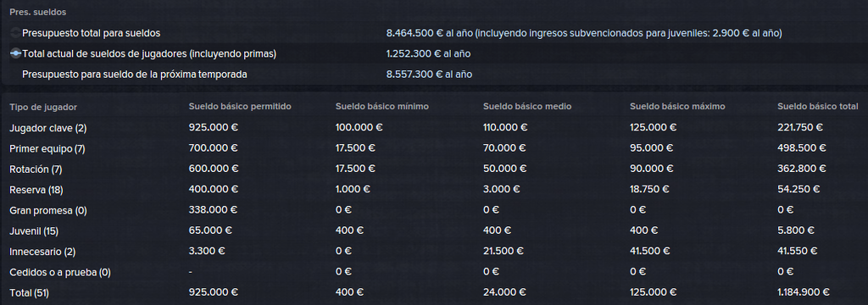The height and width of the screenshot is (305, 868).
Task: Select the Reserva (18) row
Action: [x=434, y=190]
